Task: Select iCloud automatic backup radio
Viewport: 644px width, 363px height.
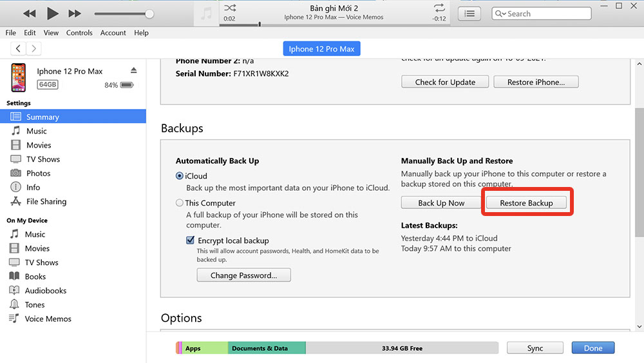Action: click(x=180, y=176)
